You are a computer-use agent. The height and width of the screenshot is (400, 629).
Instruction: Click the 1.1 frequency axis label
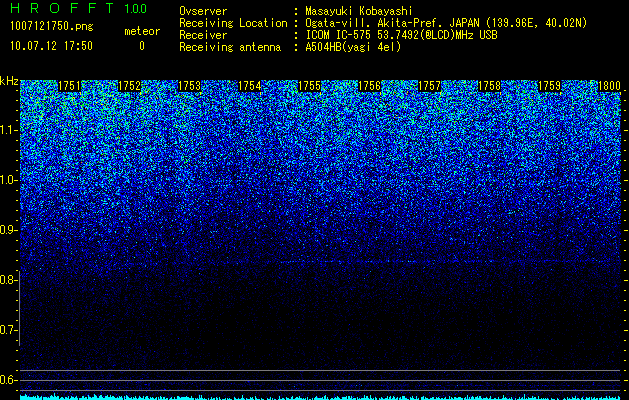8,130
